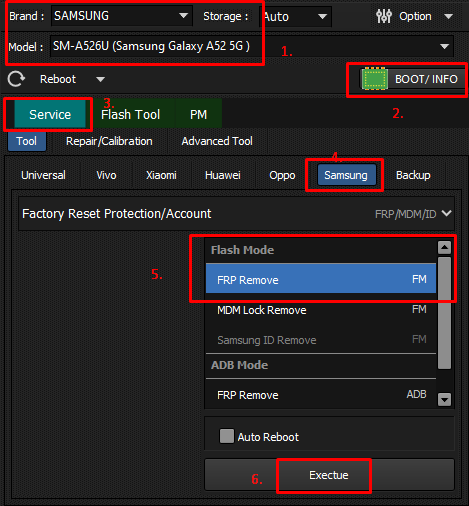
Task: Select the Universal brand tab
Action: 43,175
